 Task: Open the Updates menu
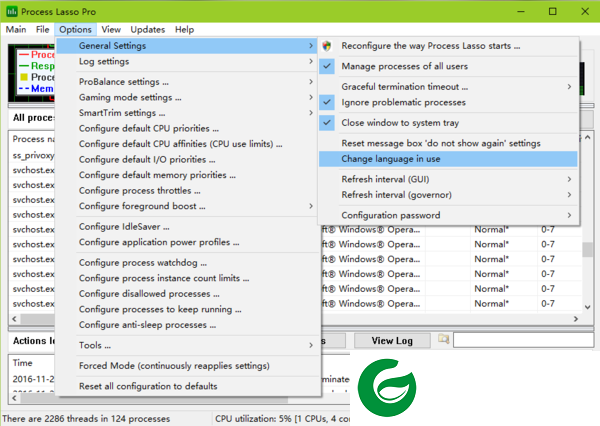click(x=148, y=29)
